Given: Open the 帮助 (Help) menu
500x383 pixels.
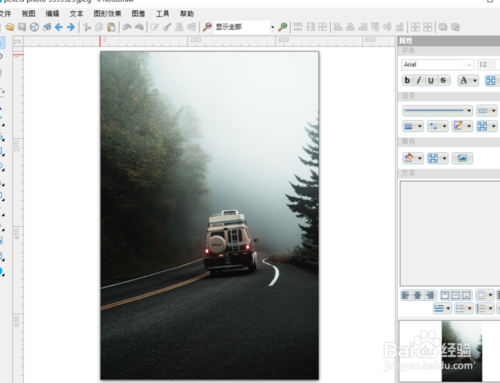Looking at the screenshot, I should [187, 14].
